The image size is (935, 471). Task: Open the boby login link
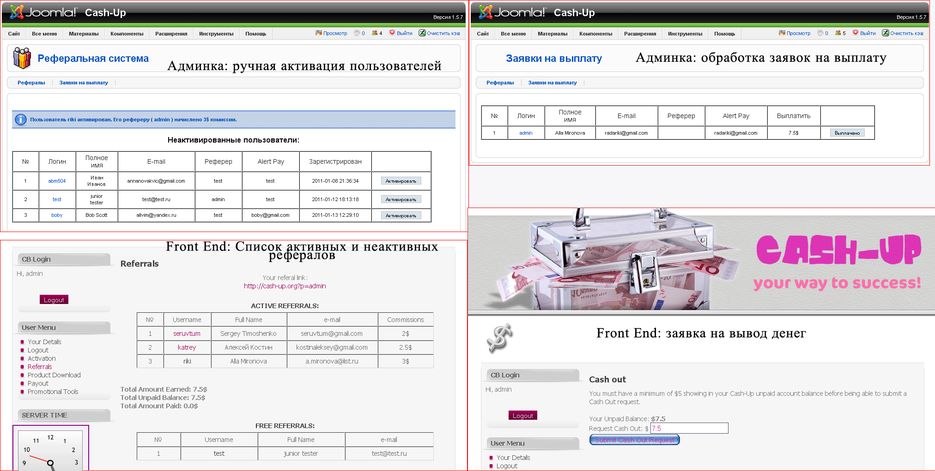pyautogui.click(x=57, y=215)
